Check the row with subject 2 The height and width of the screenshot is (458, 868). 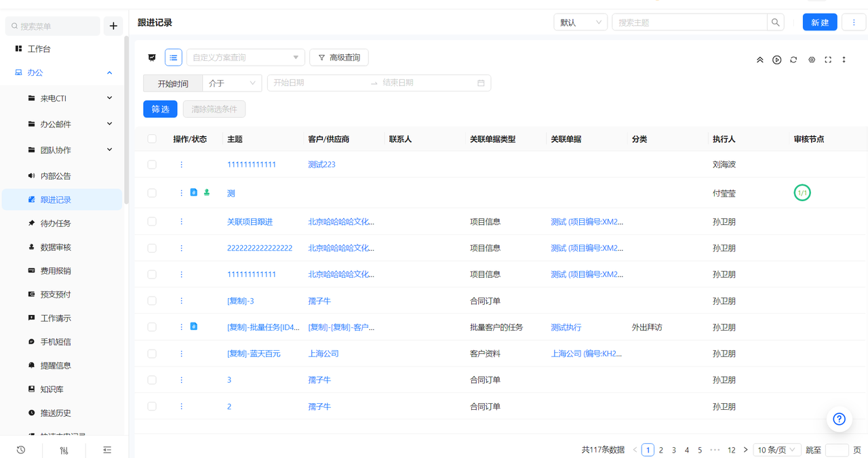[x=152, y=407]
